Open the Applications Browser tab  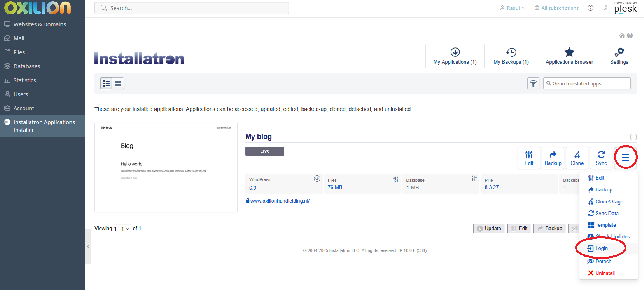click(569, 56)
